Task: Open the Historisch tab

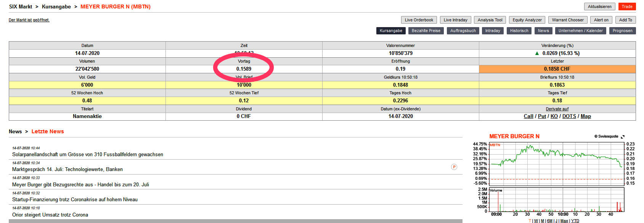Action: point(519,31)
